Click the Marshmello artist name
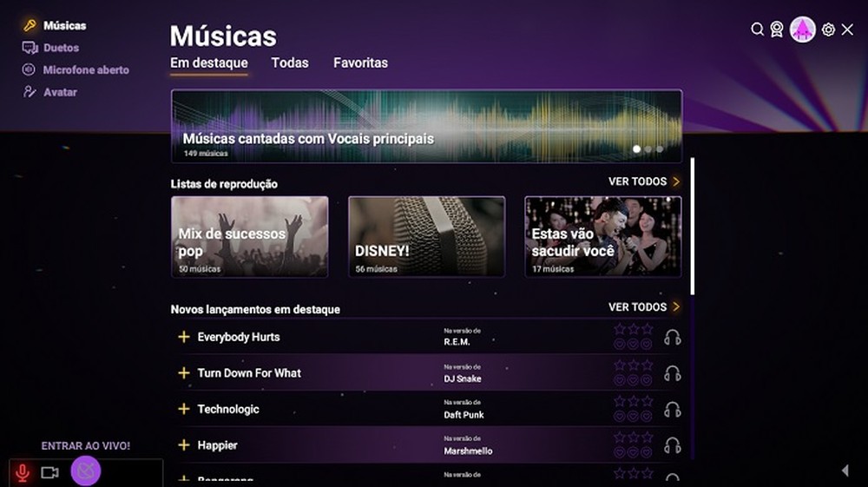 point(468,451)
